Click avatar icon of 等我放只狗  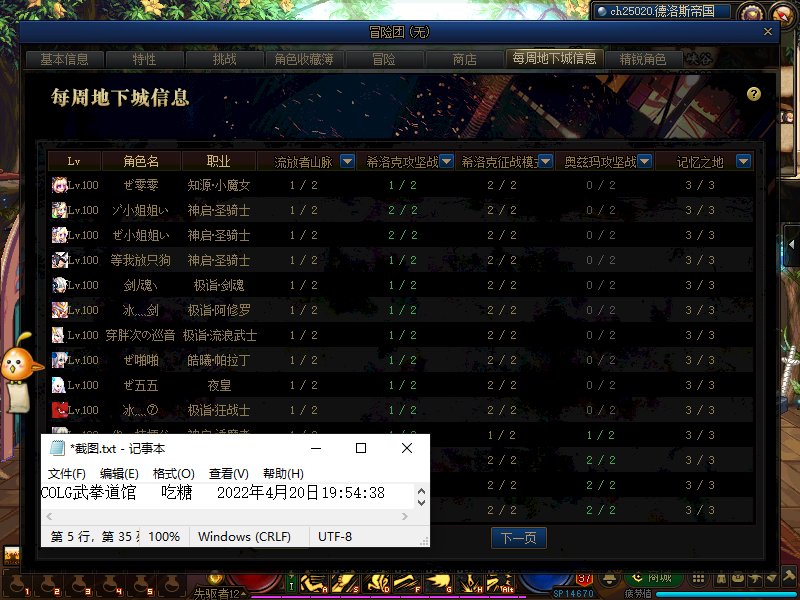pos(59,260)
